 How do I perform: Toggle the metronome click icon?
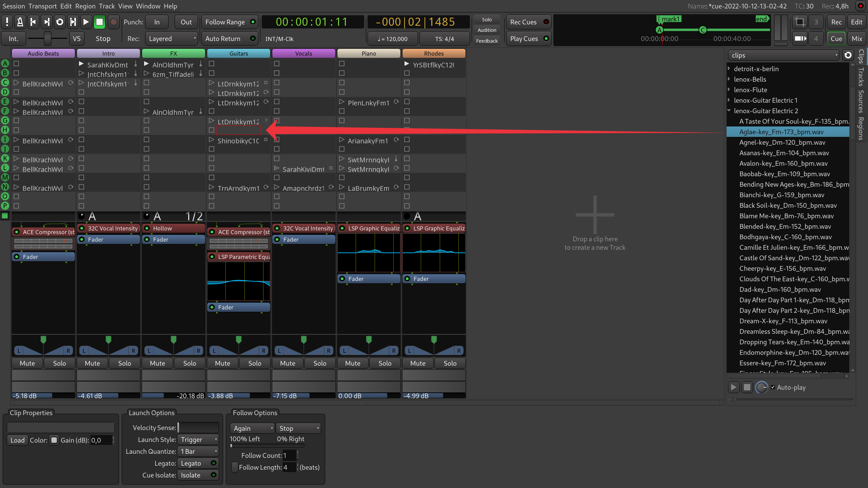[x=20, y=22]
